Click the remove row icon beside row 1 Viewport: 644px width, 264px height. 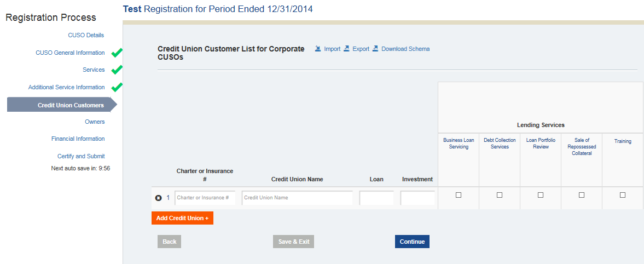(x=159, y=198)
